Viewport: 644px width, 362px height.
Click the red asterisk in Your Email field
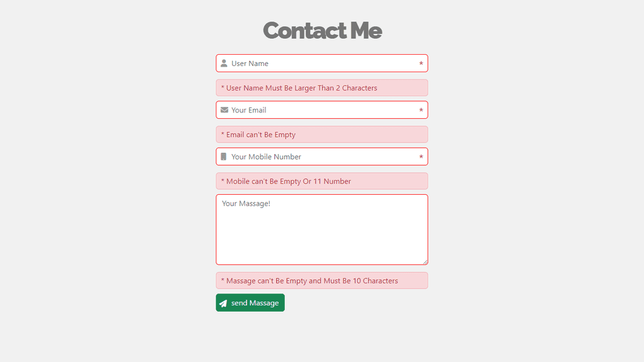421,111
